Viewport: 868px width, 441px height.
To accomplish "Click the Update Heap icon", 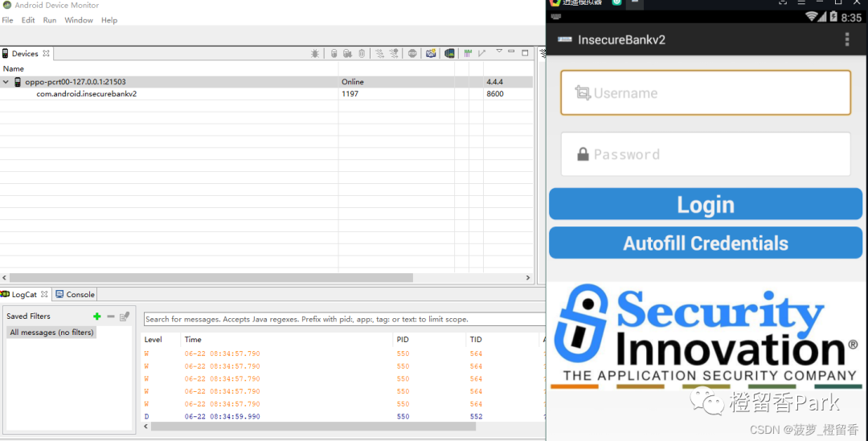I will 334,54.
